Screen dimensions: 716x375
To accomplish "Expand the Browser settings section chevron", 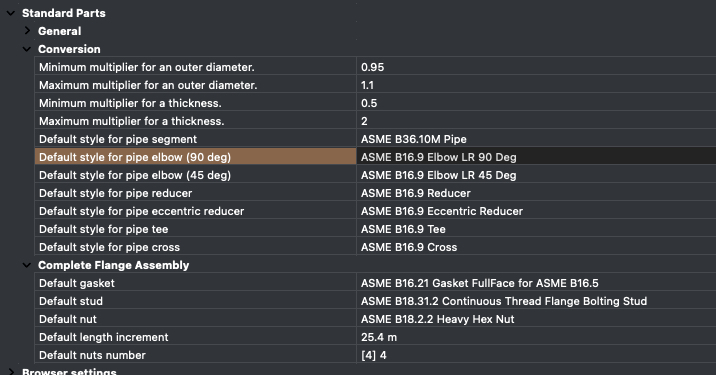I will tap(11, 372).
